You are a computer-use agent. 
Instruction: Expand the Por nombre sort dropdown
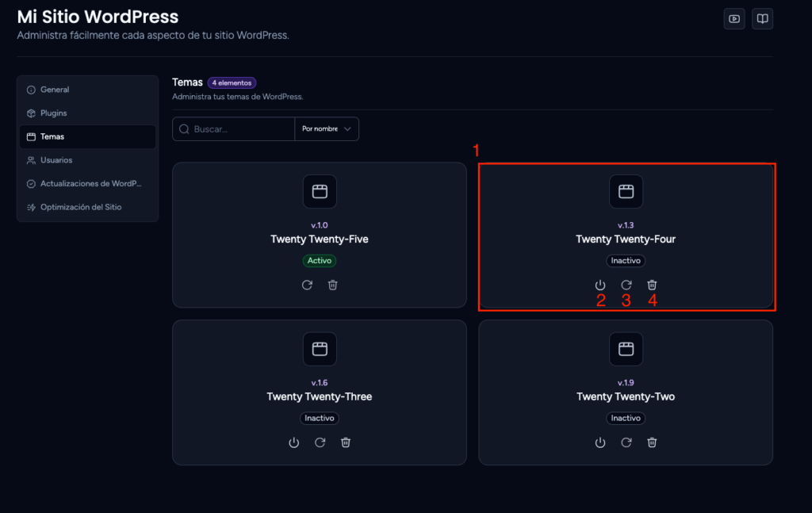pyautogui.click(x=327, y=129)
